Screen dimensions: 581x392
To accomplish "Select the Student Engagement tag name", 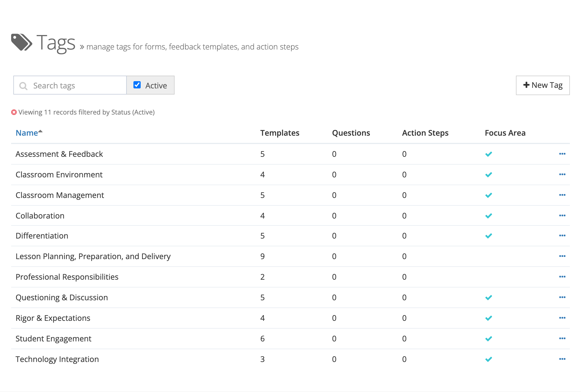I will coord(53,339).
